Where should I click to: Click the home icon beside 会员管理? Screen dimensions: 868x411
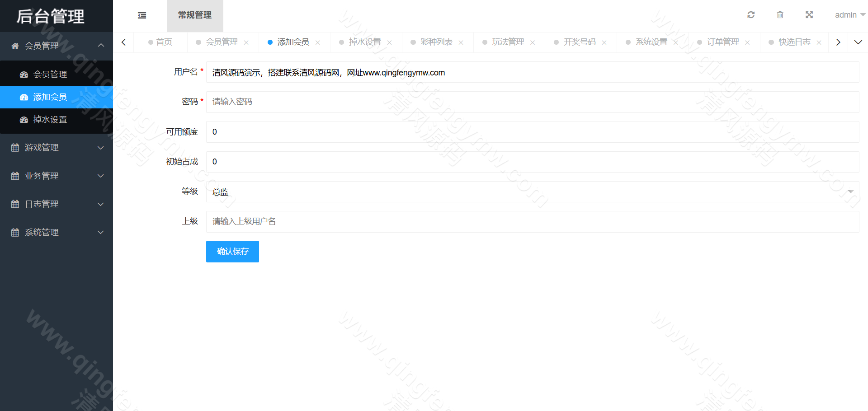point(14,46)
